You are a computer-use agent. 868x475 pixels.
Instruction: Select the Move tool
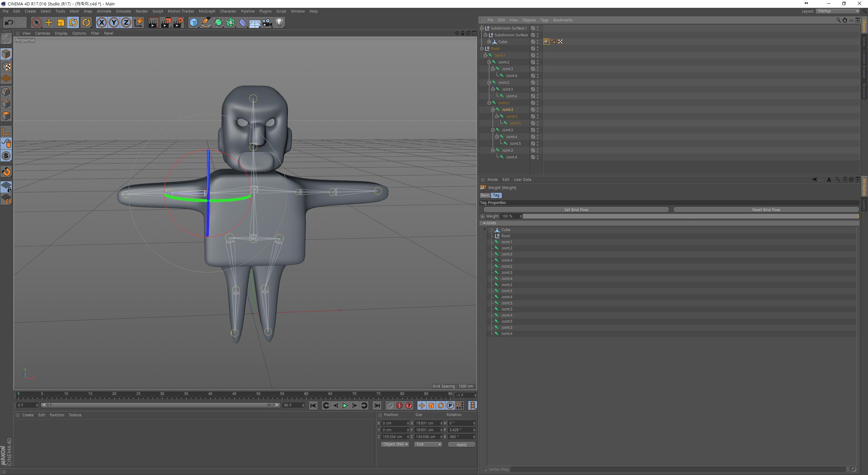[49, 23]
